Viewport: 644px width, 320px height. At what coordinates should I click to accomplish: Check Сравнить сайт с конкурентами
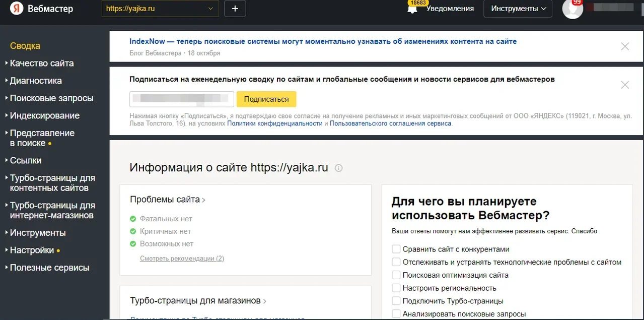(396, 249)
